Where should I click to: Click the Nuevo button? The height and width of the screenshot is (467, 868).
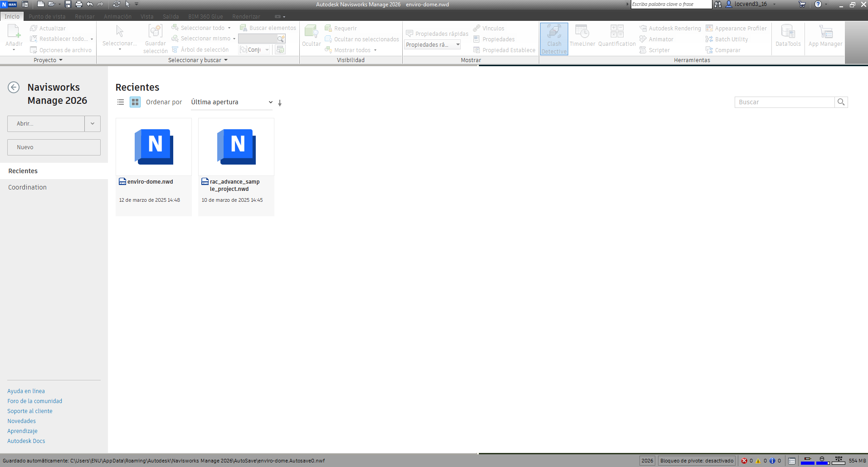[x=54, y=147]
